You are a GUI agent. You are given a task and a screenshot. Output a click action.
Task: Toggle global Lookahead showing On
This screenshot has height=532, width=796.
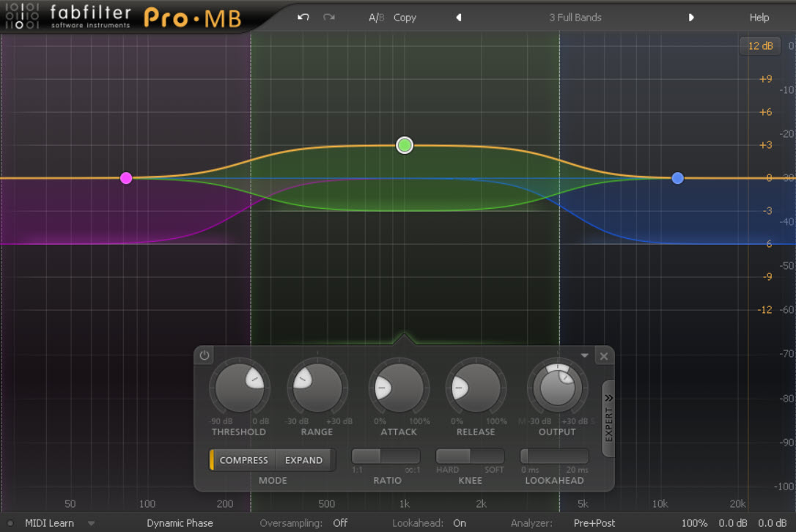tap(460, 523)
